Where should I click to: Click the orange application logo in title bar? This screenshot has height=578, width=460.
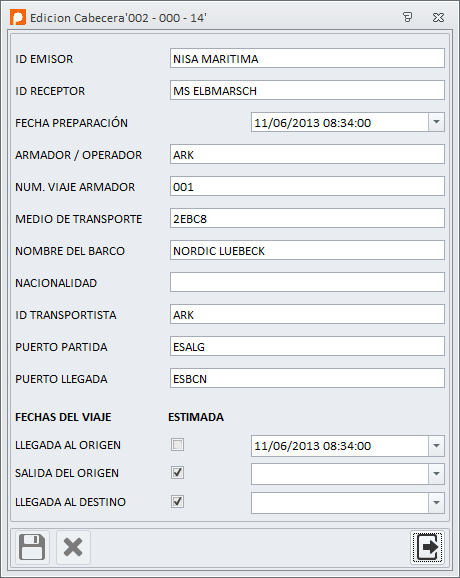coord(18,17)
